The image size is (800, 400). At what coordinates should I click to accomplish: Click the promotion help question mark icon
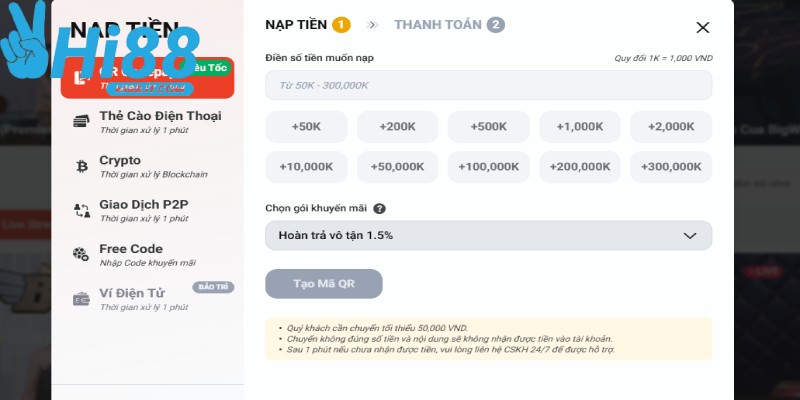pos(379,209)
